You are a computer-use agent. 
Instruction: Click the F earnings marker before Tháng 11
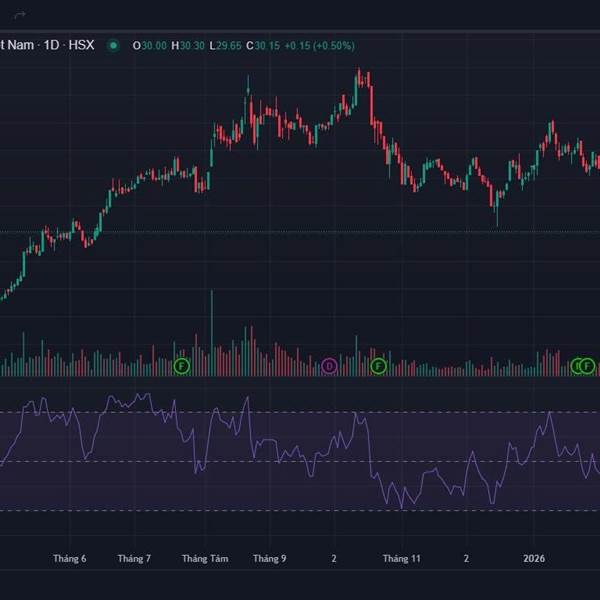click(x=378, y=366)
